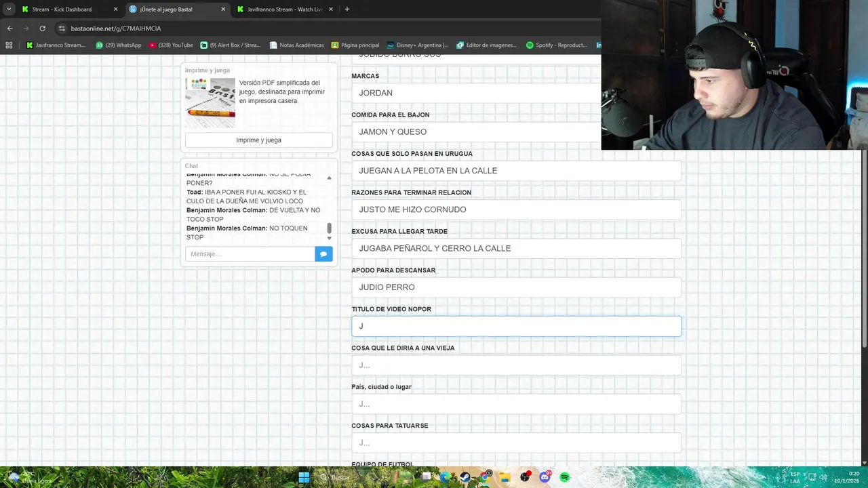Send the chat message with blue button
This screenshot has width=868, height=488.
(x=323, y=254)
